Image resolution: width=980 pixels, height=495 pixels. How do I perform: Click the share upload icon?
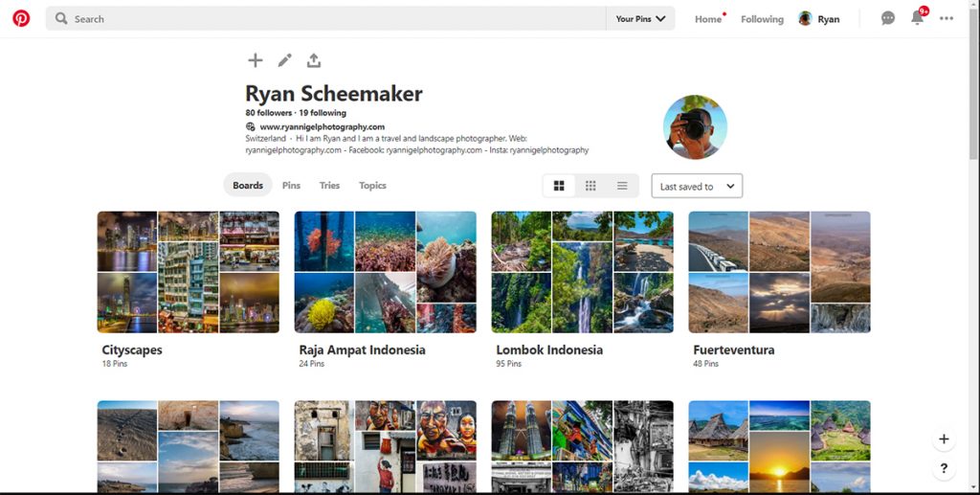point(314,60)
